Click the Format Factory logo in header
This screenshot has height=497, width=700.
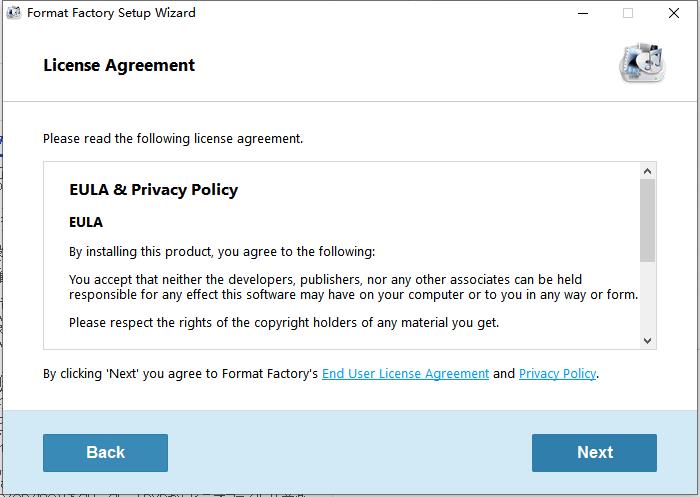pyautogui.click(x=640, y=63)
